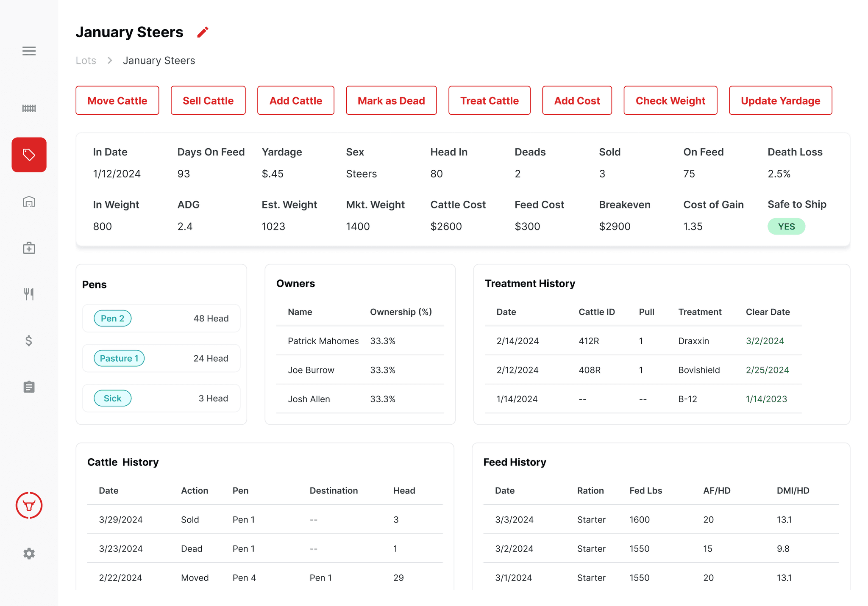
Task: Open the hamburger menu icon
Action: click(29, 51)
